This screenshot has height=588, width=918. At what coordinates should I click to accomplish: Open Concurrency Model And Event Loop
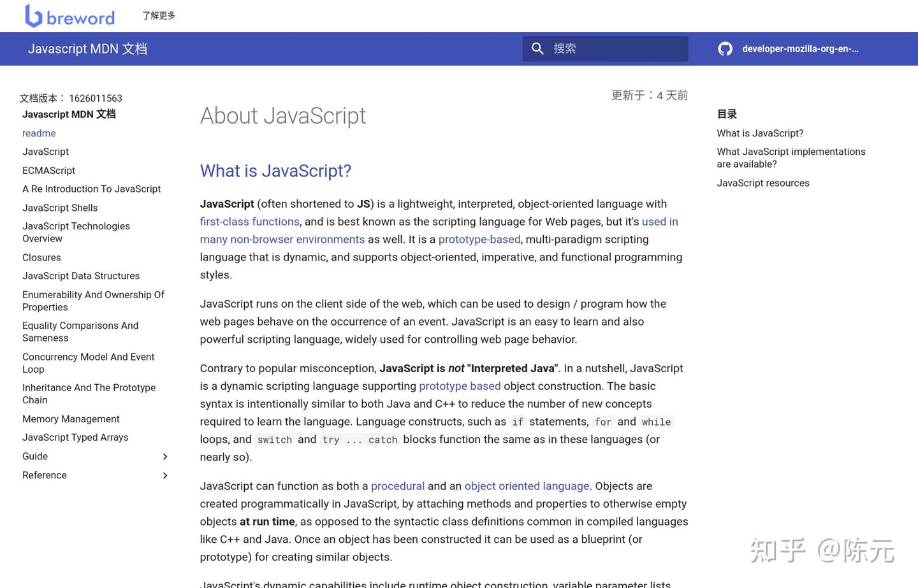coord(88,362)
